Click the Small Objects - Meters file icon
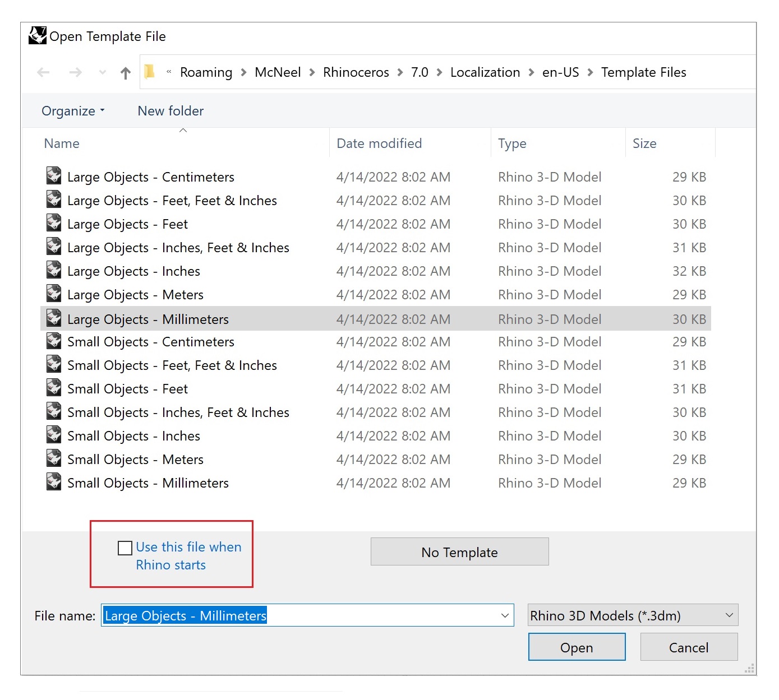The height and width of the screenshot is (700, 779). [54, 458]
